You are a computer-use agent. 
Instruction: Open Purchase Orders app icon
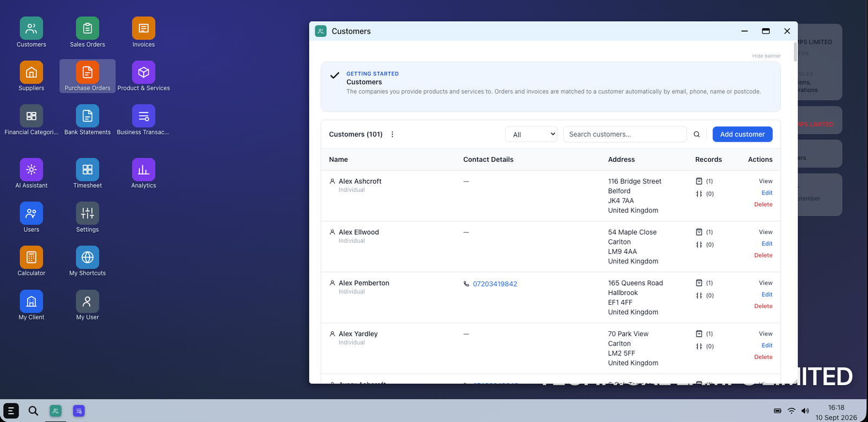87,76
